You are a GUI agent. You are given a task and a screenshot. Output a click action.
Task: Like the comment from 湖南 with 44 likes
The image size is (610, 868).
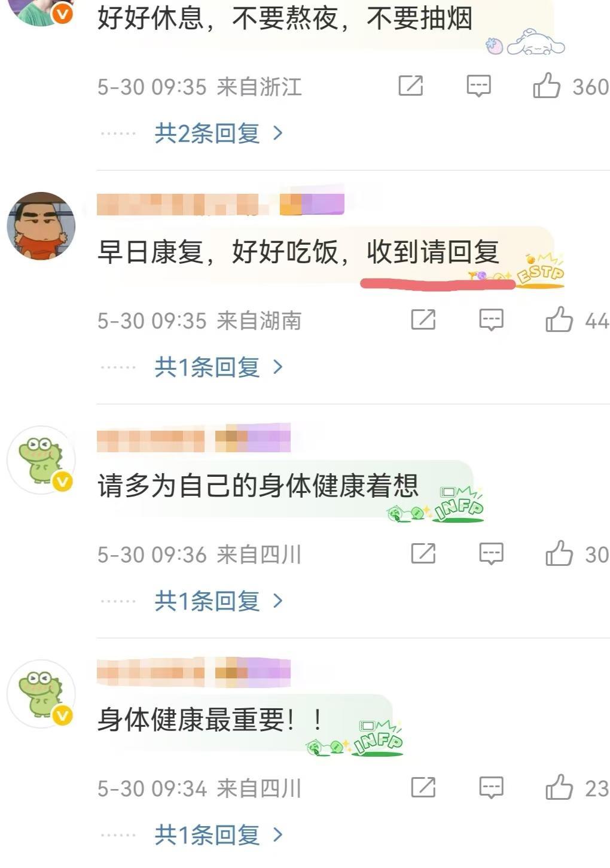(559, 320)
